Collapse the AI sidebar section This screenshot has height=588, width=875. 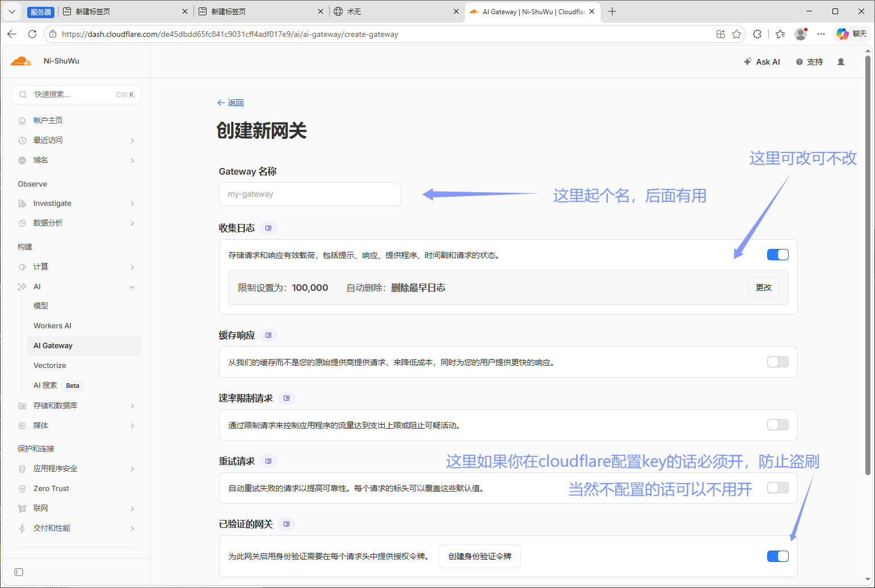pyautogui.click(x=78, y=286)
